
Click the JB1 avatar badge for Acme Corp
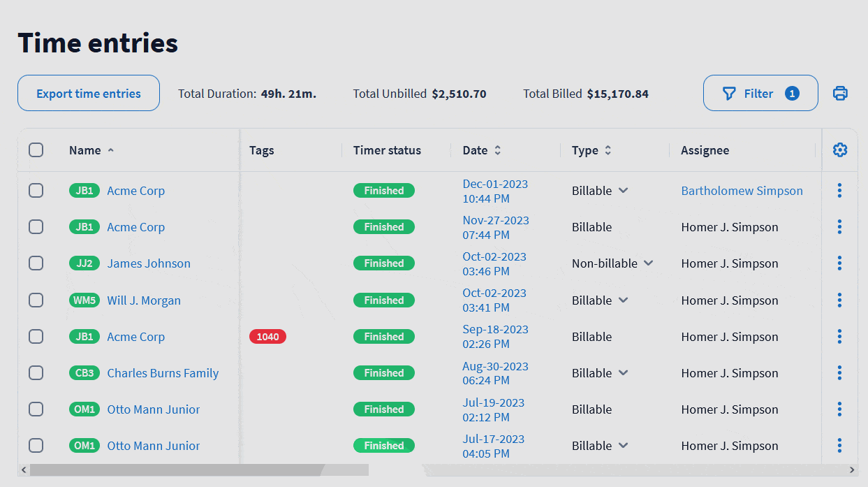[x=84, y=190]
